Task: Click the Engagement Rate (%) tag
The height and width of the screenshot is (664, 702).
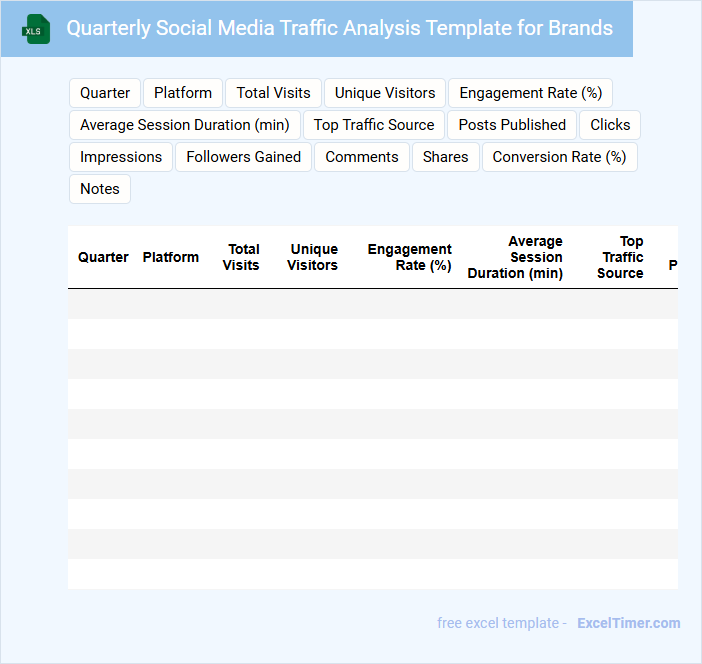Action: click(x=530, y=93)
